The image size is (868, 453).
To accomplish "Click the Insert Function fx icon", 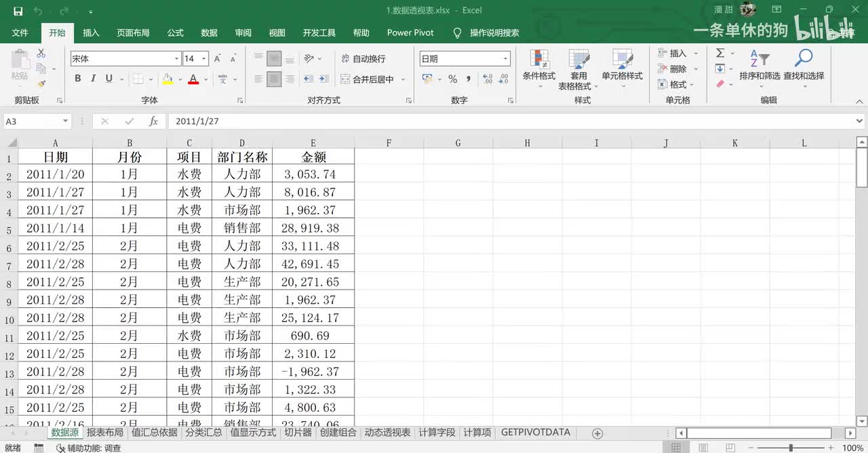I will 154,121.
